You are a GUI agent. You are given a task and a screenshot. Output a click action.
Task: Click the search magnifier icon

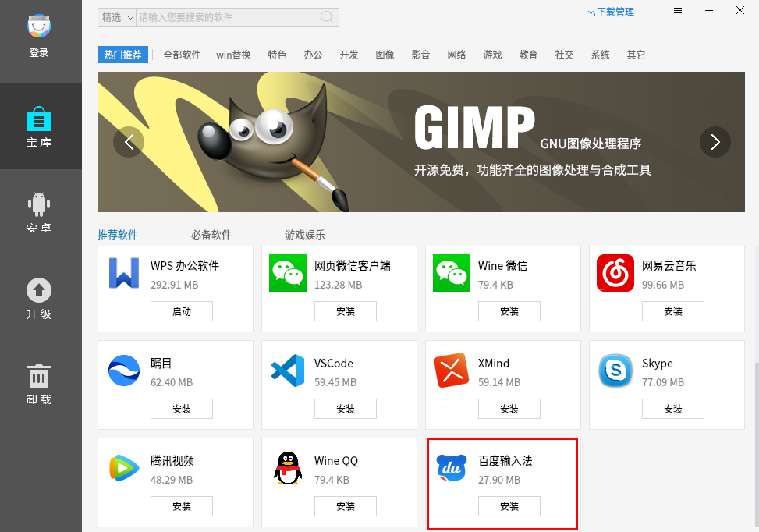328,16
